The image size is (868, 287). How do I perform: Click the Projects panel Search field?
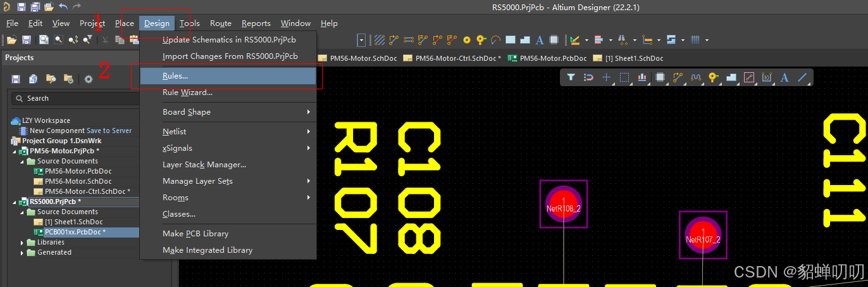(x=75, y=98)
